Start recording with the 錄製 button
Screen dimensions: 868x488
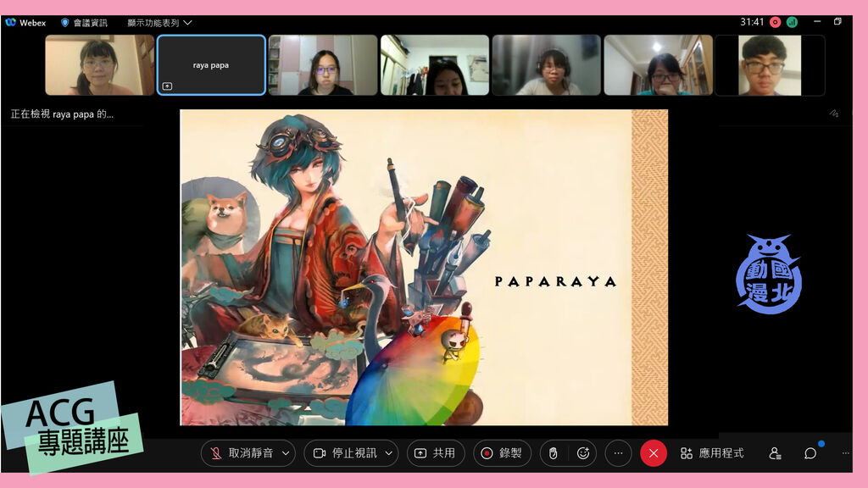502,453
